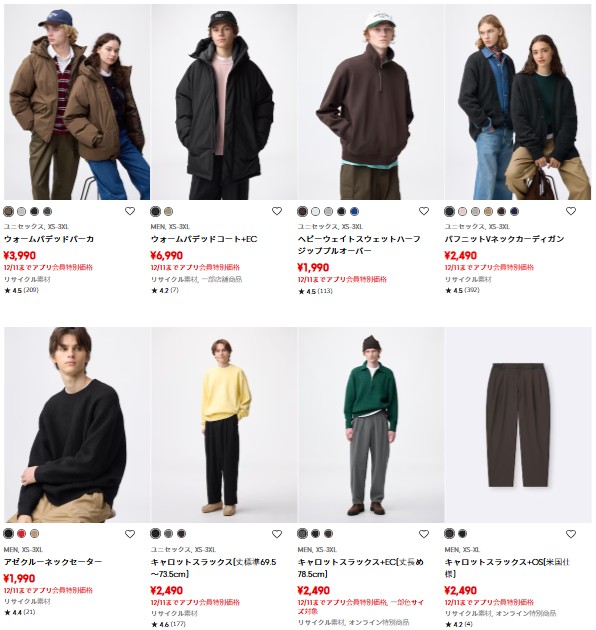Screen dimensions: 596x630
Task: Select red color swatch for アゼクルーネックセーター
Action: point(21,534)
